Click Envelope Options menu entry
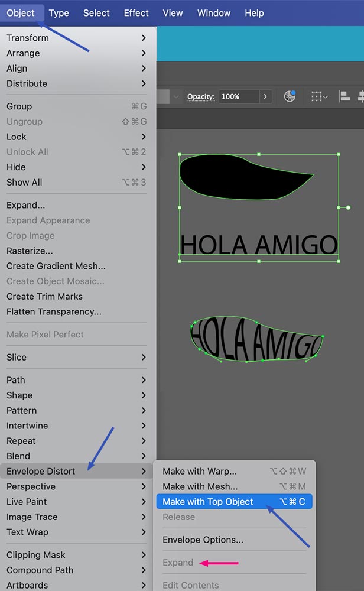 (203, 540)
